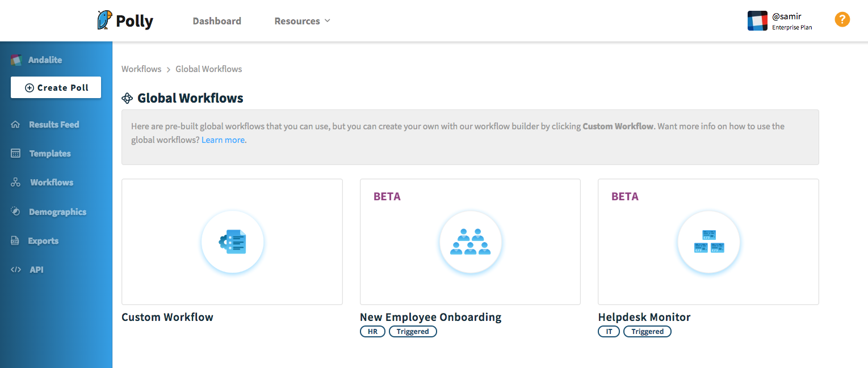868x368 pixels.
Task: Click Triggered tag under Helpdesk Monitor
Action: (x=648, y=332)
